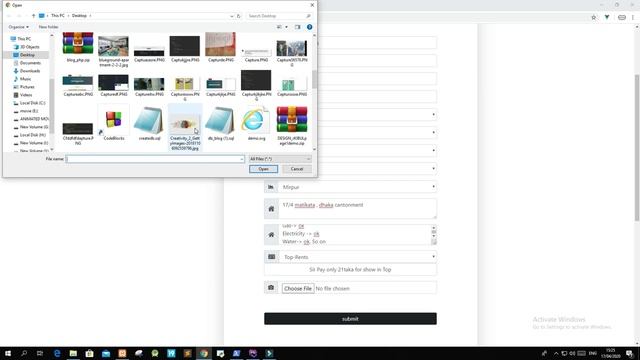Click the icon beside Top-Rents
This screenshot has width=640, height=360.
coord(271,257)
